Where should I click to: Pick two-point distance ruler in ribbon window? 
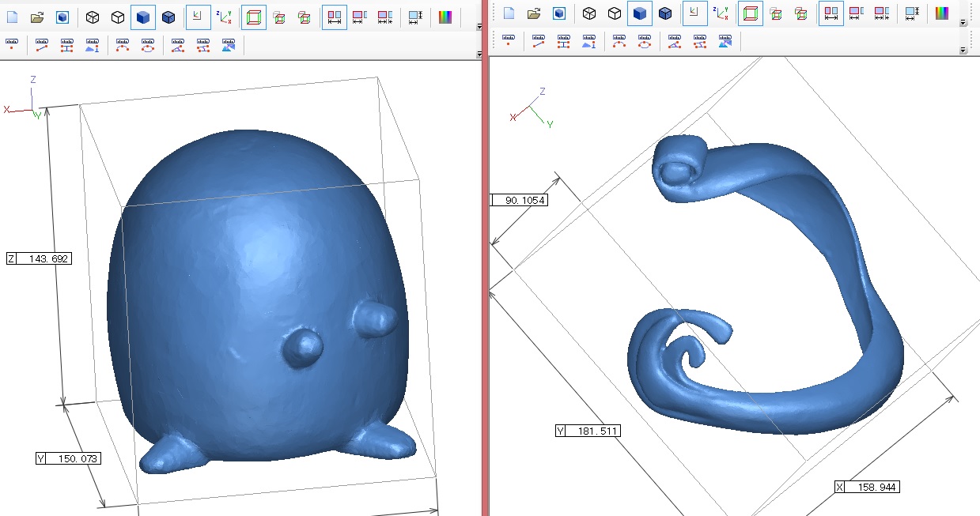[539, 41]
